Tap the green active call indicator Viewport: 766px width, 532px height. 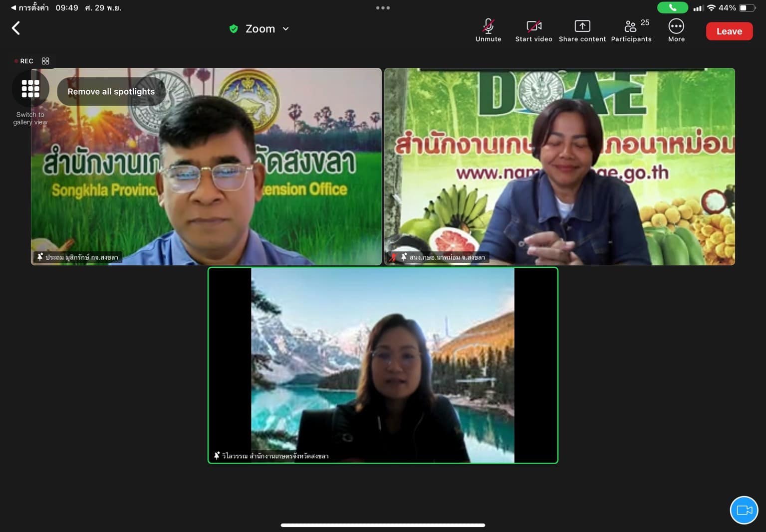click(672, 7)
